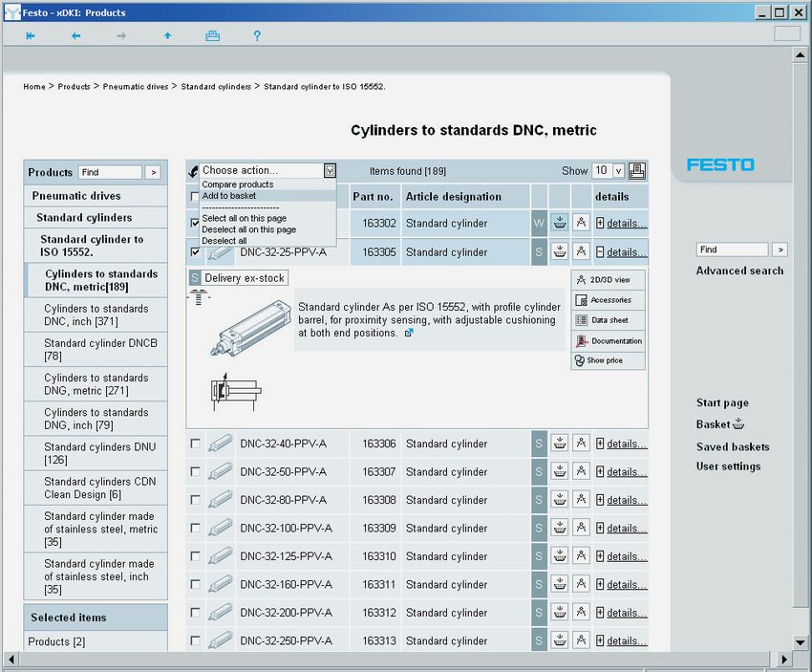
Task: Print the page from toolbar
Action: coord(212,35)
